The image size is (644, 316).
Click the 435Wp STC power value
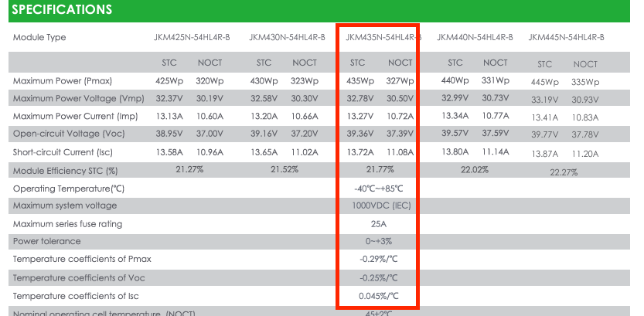[360, 81]
